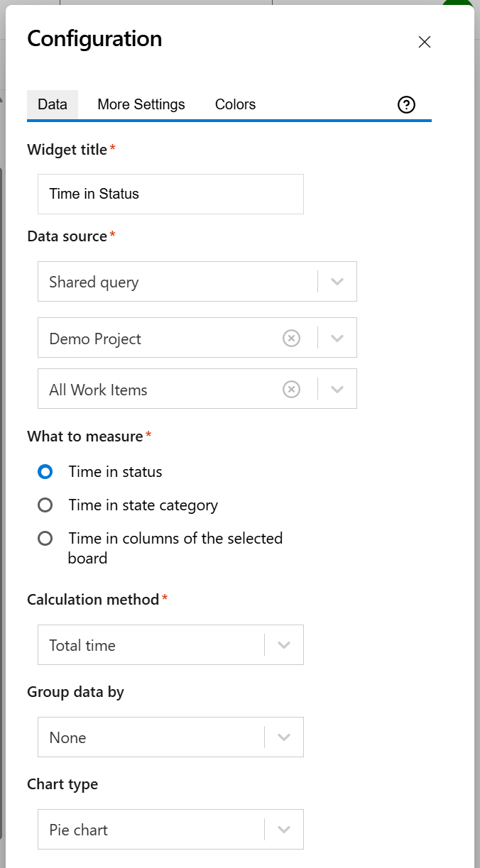The image size is (480, 868).
Task: Click the Pie chart dropdown chevron
Action: click(283, 829)
